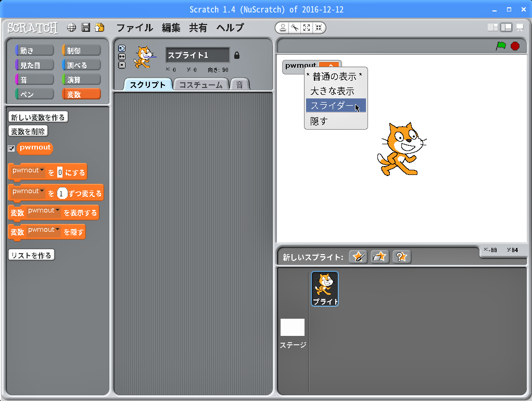Click the globe language icon

coord(72,28)
